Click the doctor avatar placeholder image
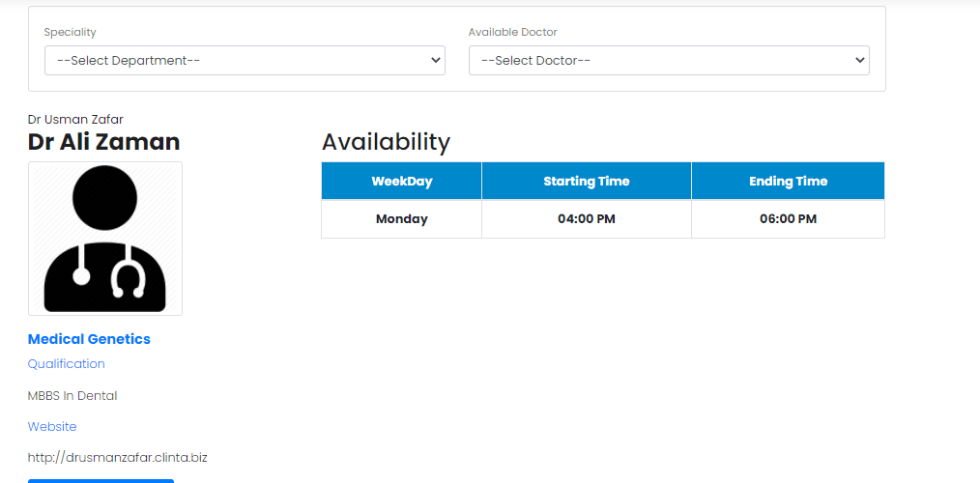The image size is (980, 483). tap(105, 239)
